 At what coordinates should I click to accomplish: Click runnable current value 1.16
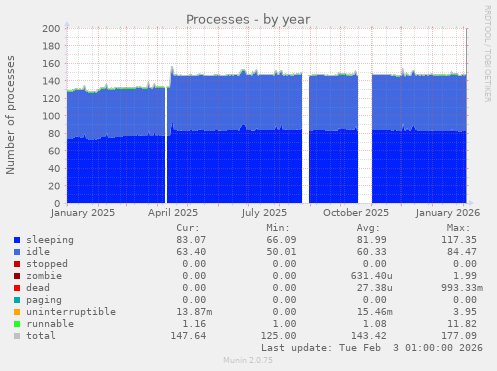coord(194,324)
